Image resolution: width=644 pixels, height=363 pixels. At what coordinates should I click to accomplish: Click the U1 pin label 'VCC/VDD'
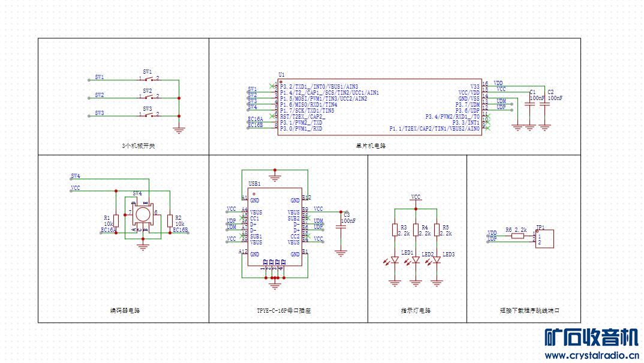469,93
